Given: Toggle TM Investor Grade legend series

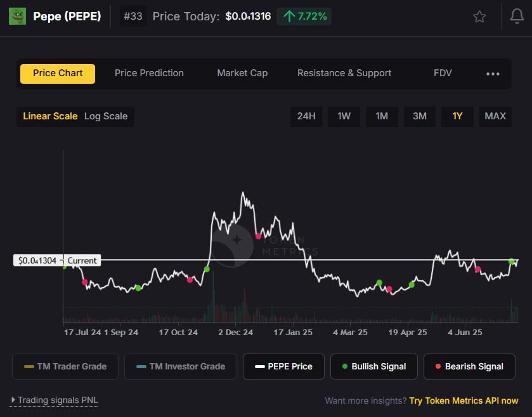Looking at the screenshot, I should [x=181, y=366].
